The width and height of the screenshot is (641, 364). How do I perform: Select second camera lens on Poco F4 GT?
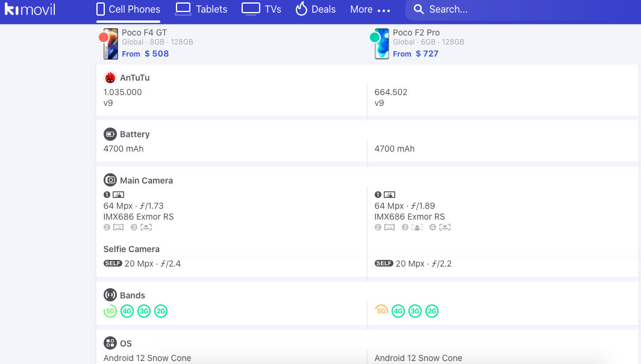114,227
